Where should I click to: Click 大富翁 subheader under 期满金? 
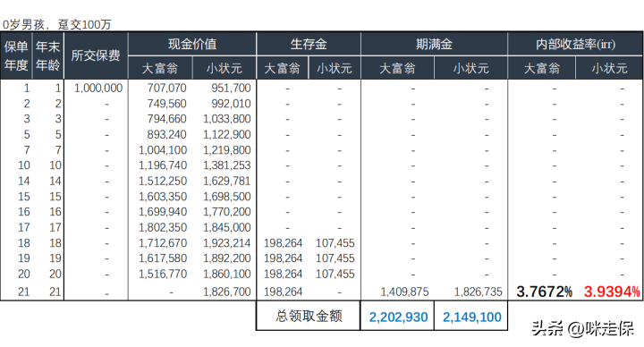pyautogui.click(x=397, y=68)
